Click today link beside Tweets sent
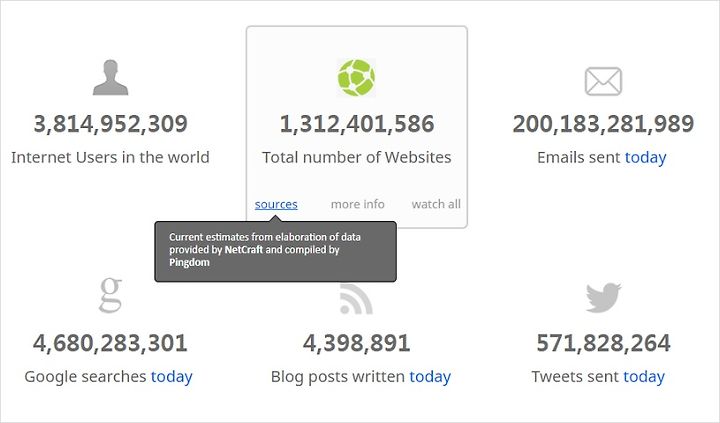Screen dimensions: 720x423 coord(644,376)
